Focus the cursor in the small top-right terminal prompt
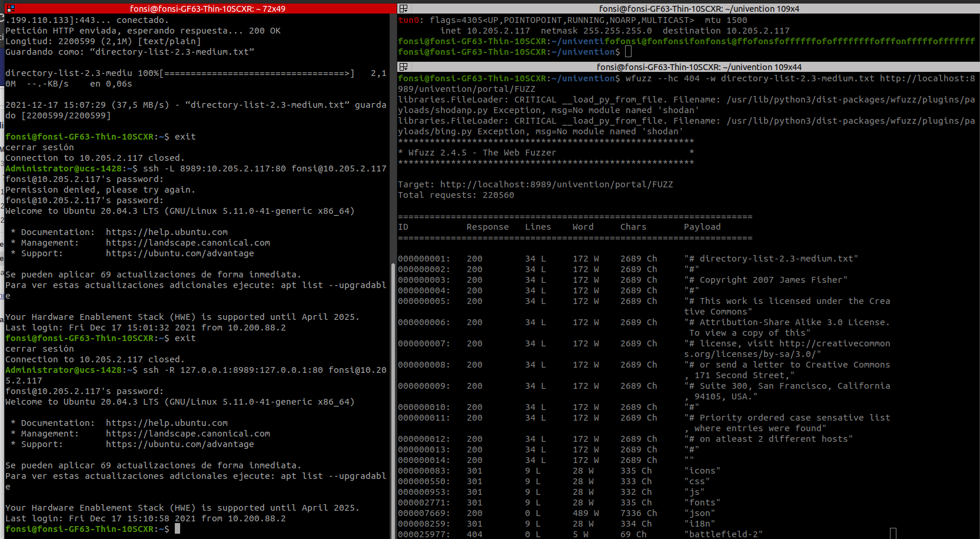Viewport: 980px width, 539px height. pos(628,52)
